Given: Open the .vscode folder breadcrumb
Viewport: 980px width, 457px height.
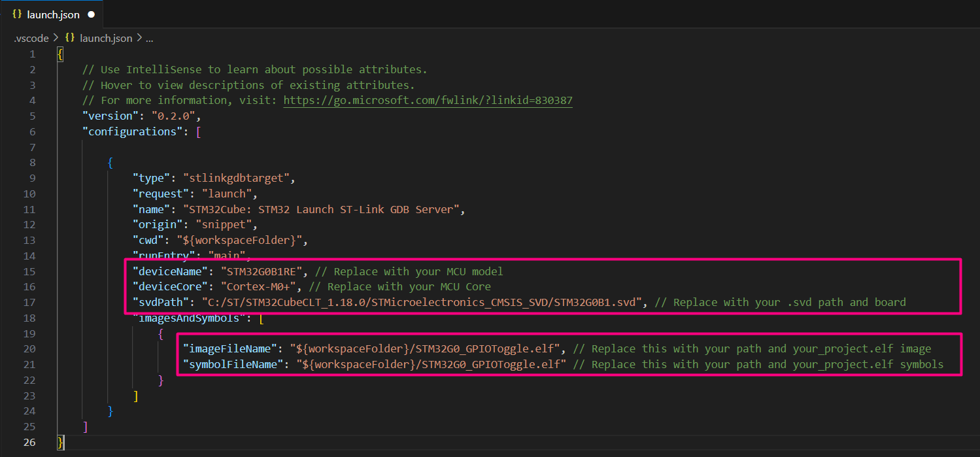Looking at the screenshot, I should tap(31, 39).
